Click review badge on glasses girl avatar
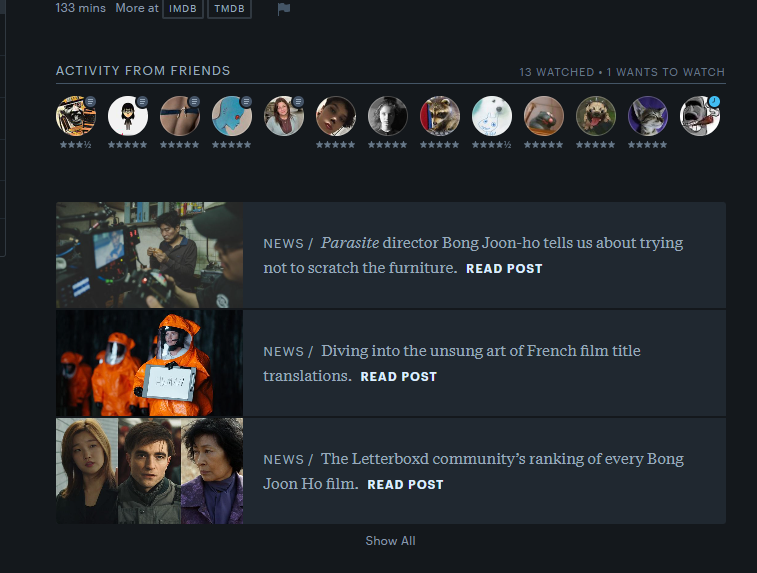The height and width of the screenshot is (573, 757). pyautogui.click(x=142, y=101)
